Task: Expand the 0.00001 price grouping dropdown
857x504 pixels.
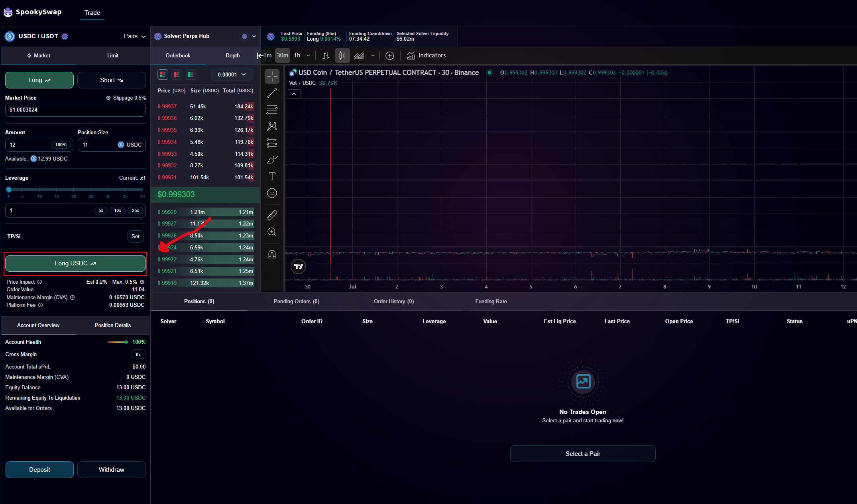Action: tap(232, 75)
